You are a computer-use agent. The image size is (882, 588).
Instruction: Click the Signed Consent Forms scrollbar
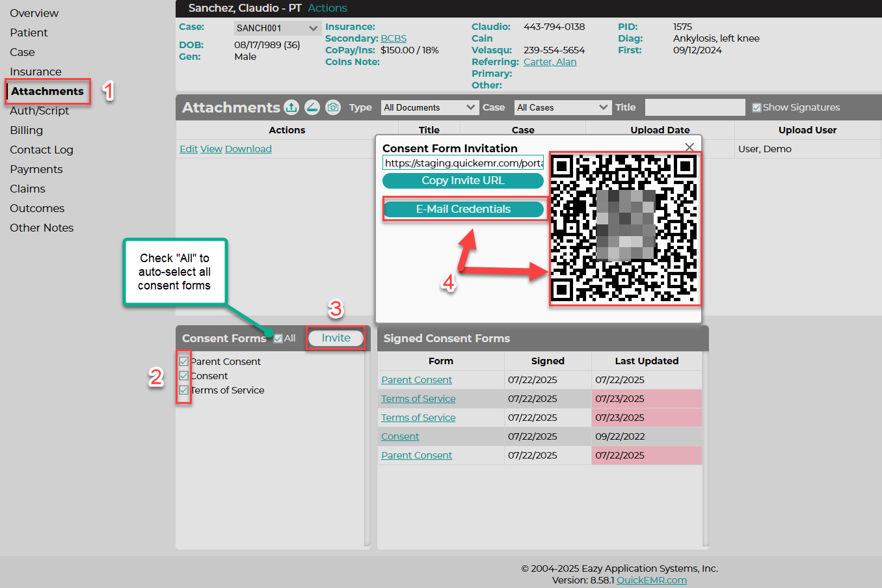tap(706, 449)
